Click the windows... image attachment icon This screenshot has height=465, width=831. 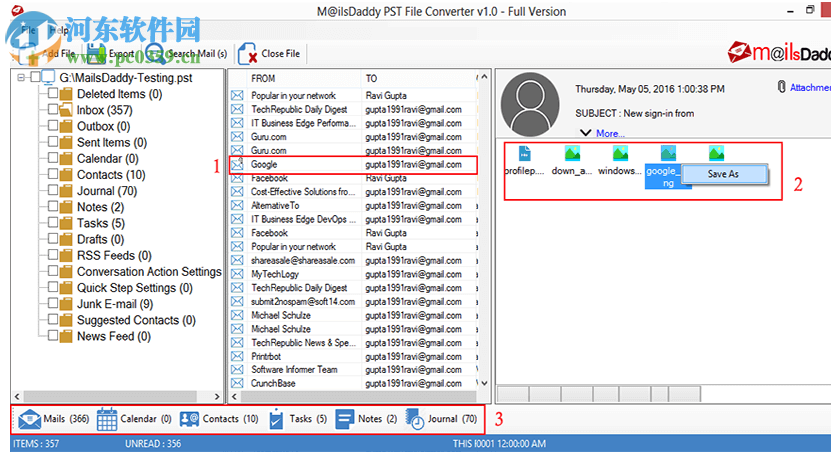point(621,154)
